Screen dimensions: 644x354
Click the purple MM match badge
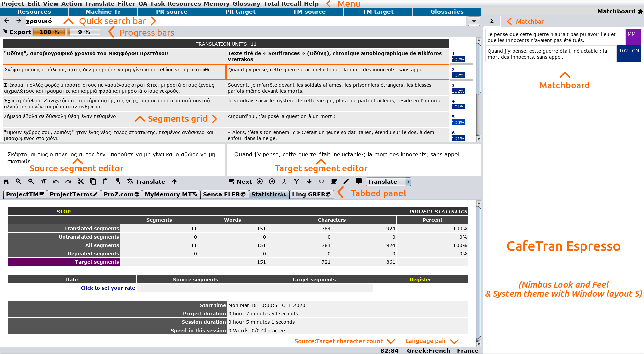(634, 37)
